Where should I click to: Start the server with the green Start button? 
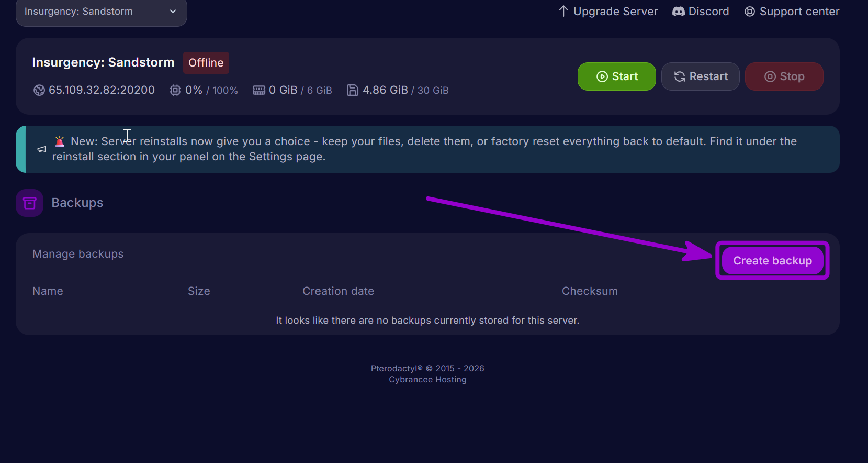tap(617, 76)
